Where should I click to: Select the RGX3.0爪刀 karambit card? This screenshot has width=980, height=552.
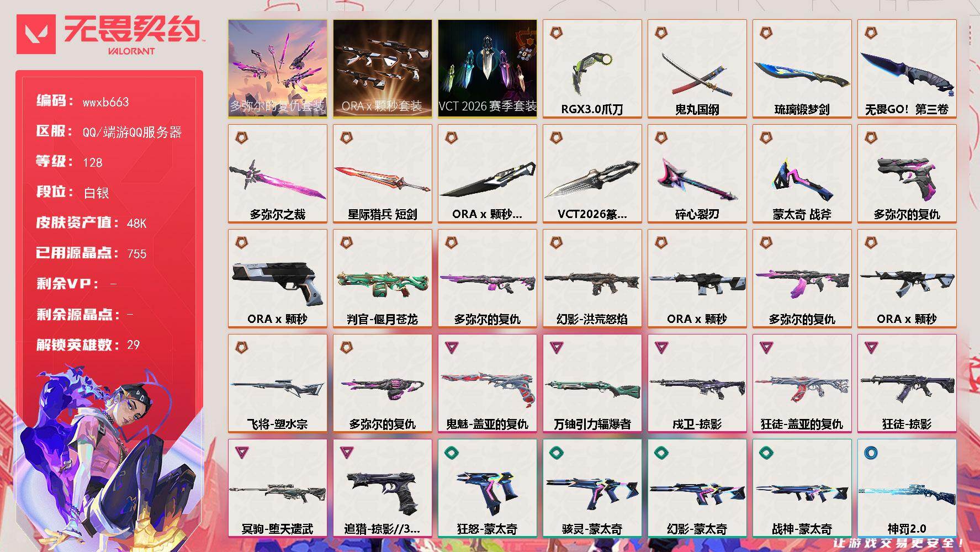point(592,68)
